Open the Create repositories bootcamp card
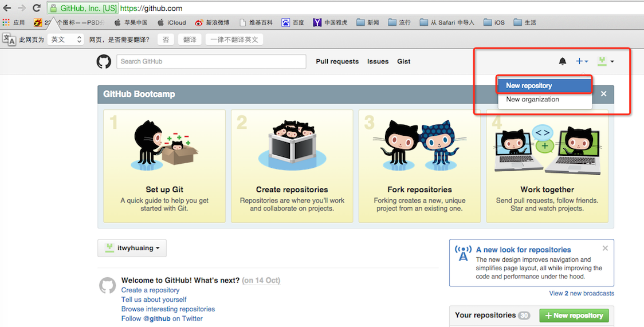 click(292, 166)
